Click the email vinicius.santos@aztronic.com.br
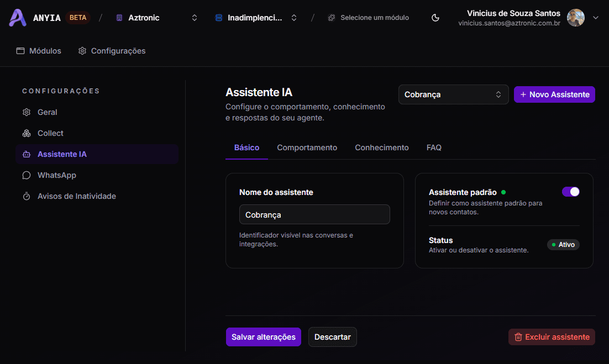The width and height of the screenshot is (609, 364). [509, 23]
